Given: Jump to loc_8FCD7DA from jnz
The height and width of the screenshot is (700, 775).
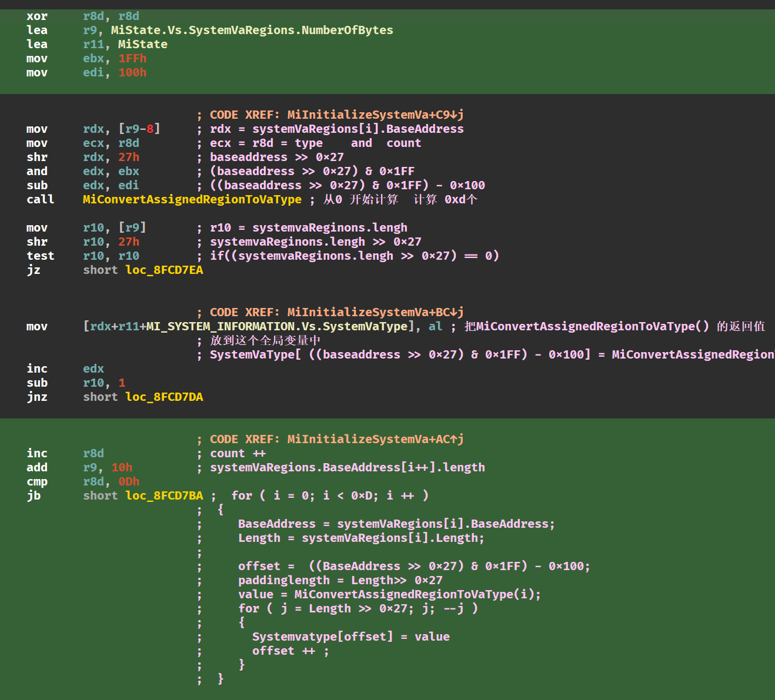Looking at the screenshot, I should [x=164, y=397].
